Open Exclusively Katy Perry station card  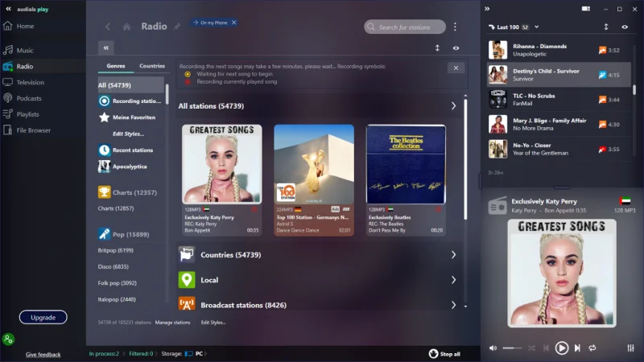click(222, 179)
